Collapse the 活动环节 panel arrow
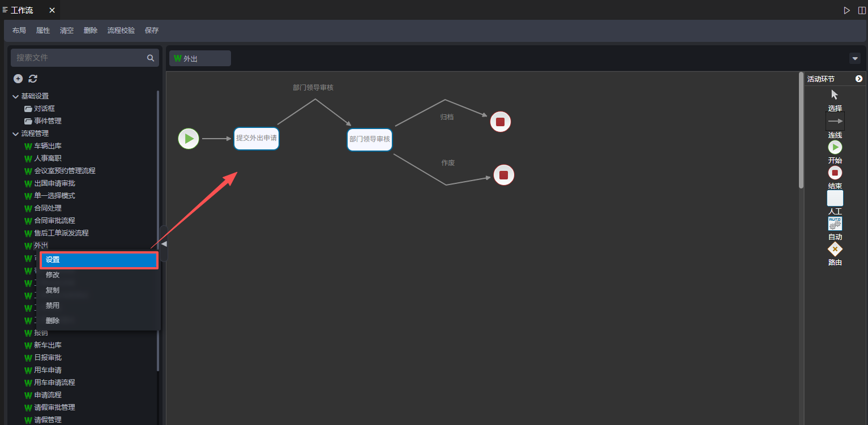 858,79
